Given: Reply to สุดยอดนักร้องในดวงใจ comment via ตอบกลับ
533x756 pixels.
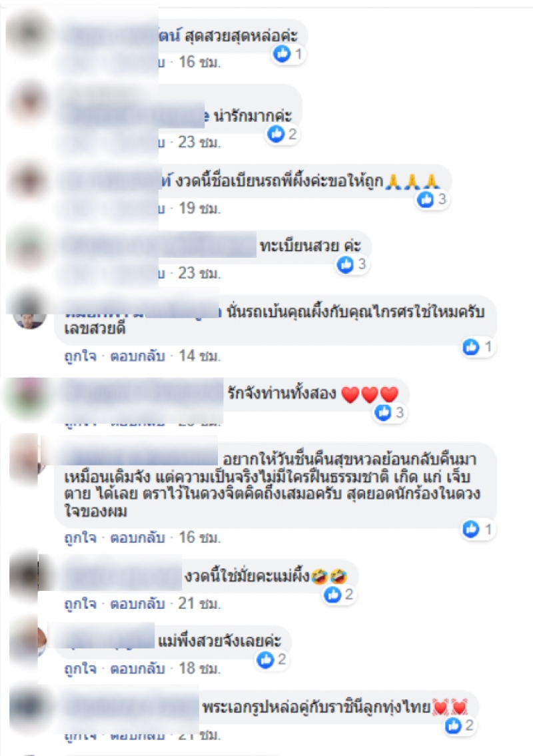Looking at the screenshot, I should click(x=137, y=538).
